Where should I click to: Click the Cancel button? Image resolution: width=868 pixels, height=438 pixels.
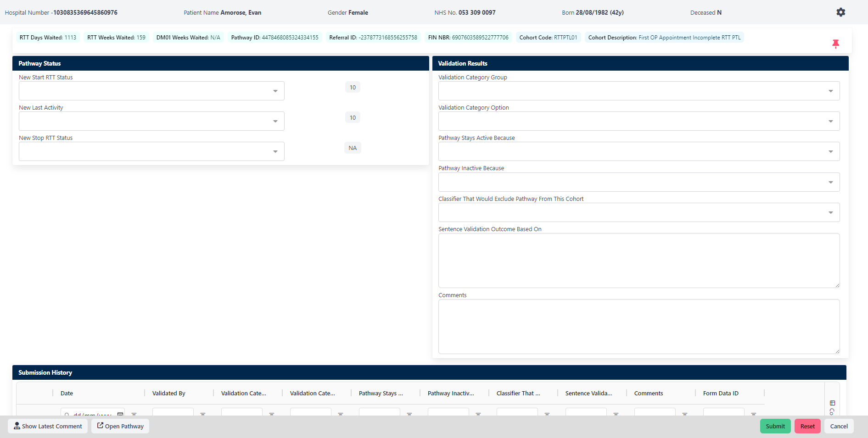(x=839, y=426)
